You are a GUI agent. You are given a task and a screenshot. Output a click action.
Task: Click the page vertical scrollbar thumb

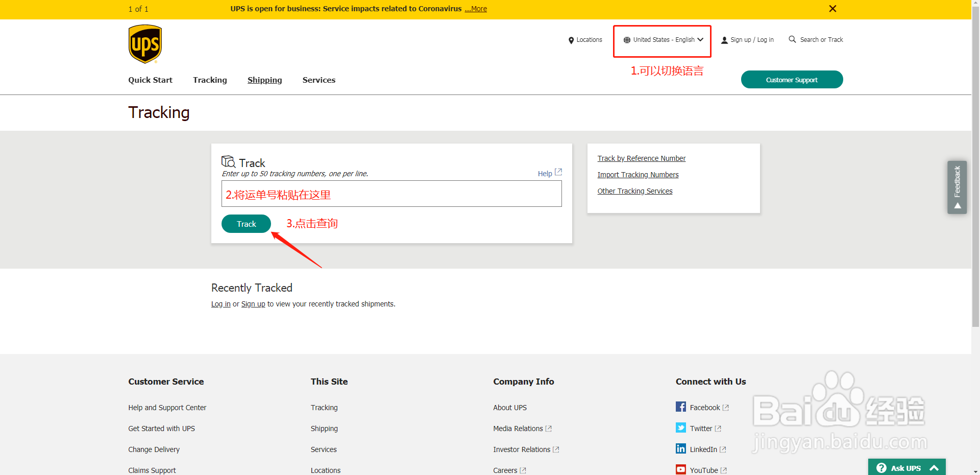[x=975, y=167]
